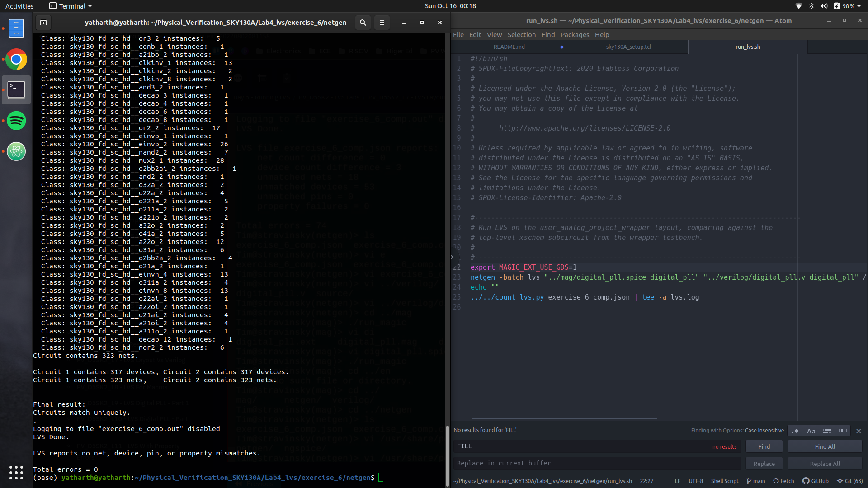Open the Terminal app menu dropdown
The width and height of the screenshot is (868, 488).
[71, 6]
